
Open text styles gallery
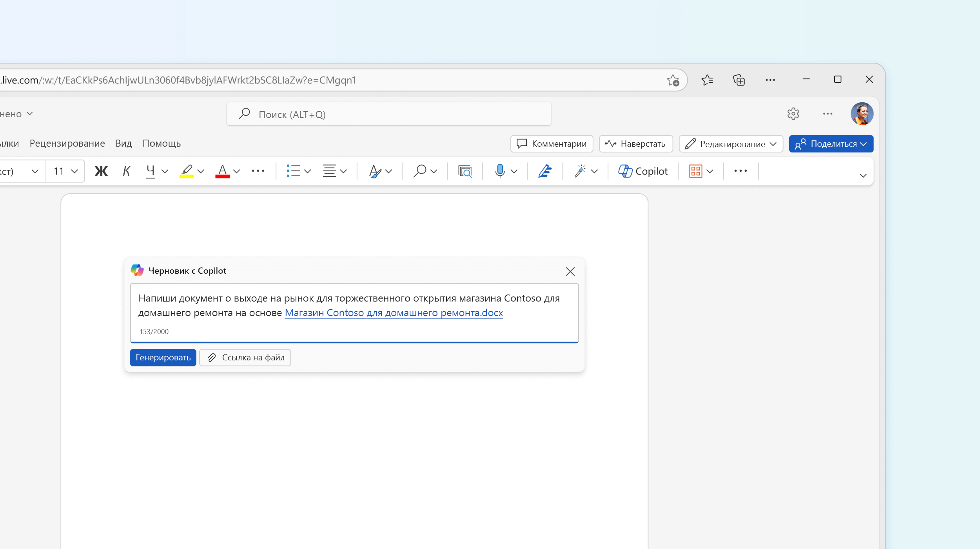click(x=375, y=171)
